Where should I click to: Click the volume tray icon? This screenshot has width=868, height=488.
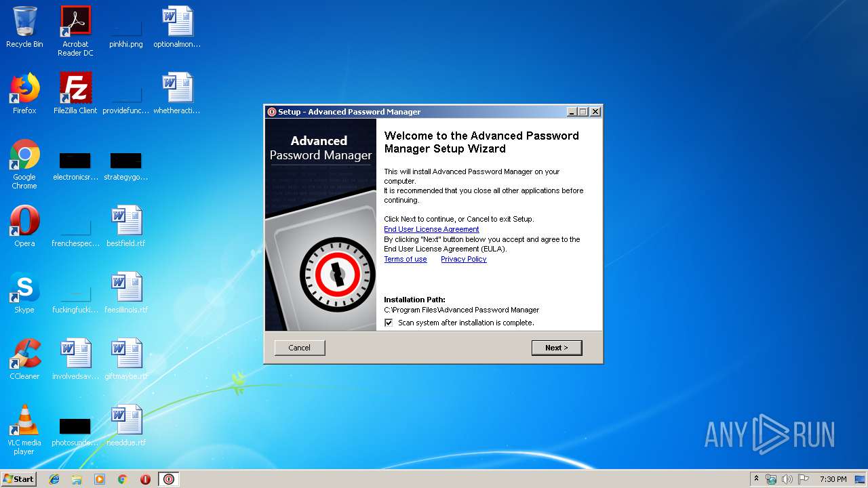[787, 479]
